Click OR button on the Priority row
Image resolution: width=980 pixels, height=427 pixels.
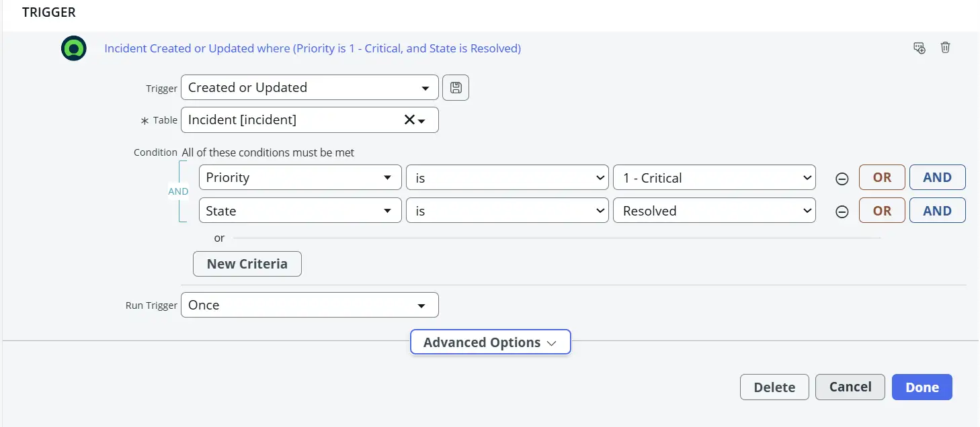882,178
